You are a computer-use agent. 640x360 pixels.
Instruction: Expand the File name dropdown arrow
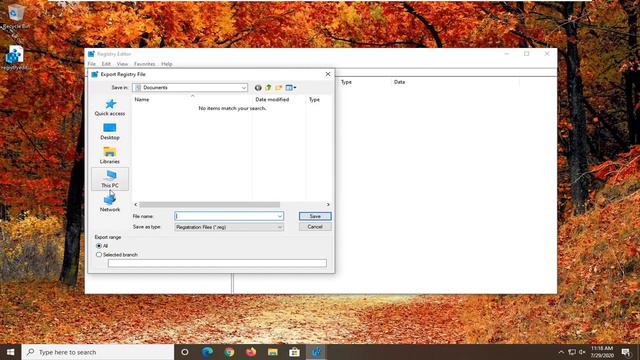[x=280, y=216]
